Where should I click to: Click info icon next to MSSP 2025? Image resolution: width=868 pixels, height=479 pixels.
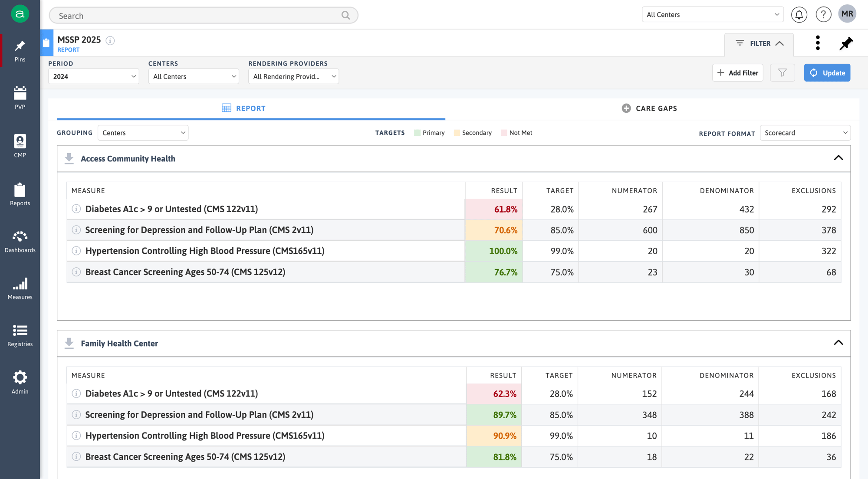point(110,40)
